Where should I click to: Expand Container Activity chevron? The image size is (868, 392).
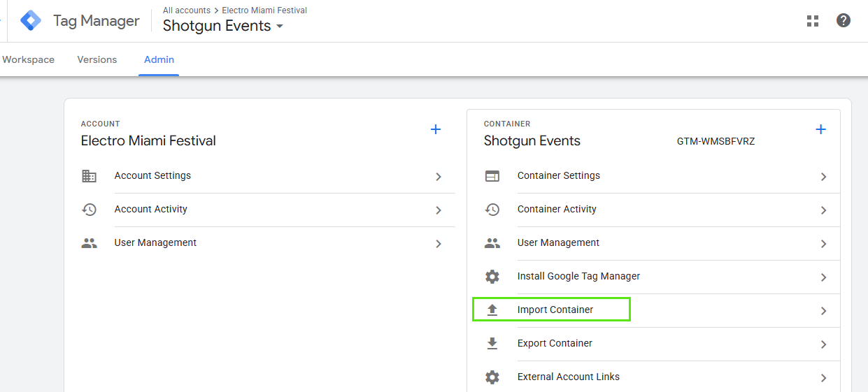[x=824, y=210]
